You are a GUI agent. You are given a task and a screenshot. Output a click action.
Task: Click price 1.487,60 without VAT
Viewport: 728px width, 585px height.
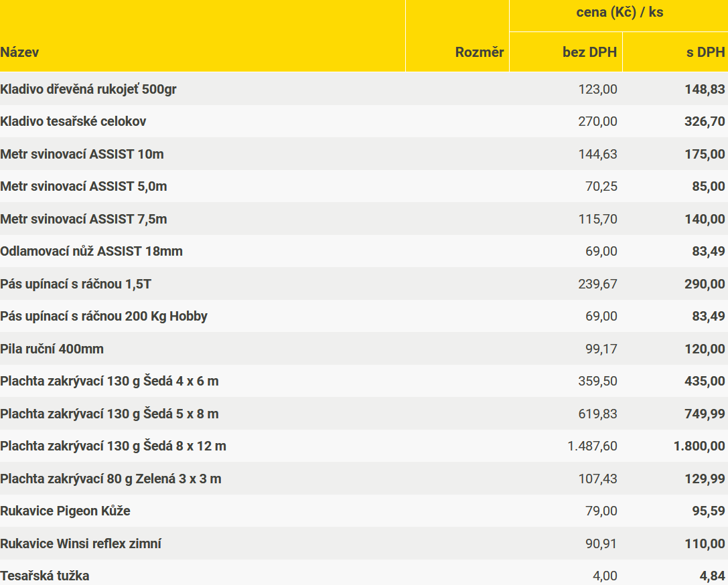coord(593,446)
